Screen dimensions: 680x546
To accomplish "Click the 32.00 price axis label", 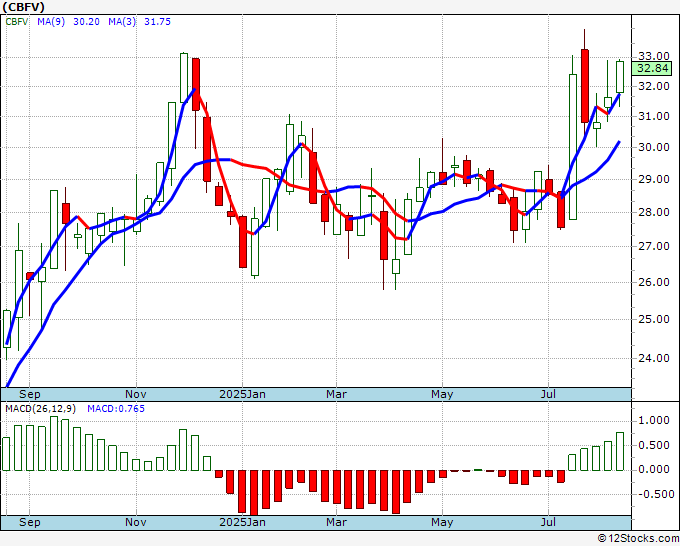I will (x=654, y=86).
